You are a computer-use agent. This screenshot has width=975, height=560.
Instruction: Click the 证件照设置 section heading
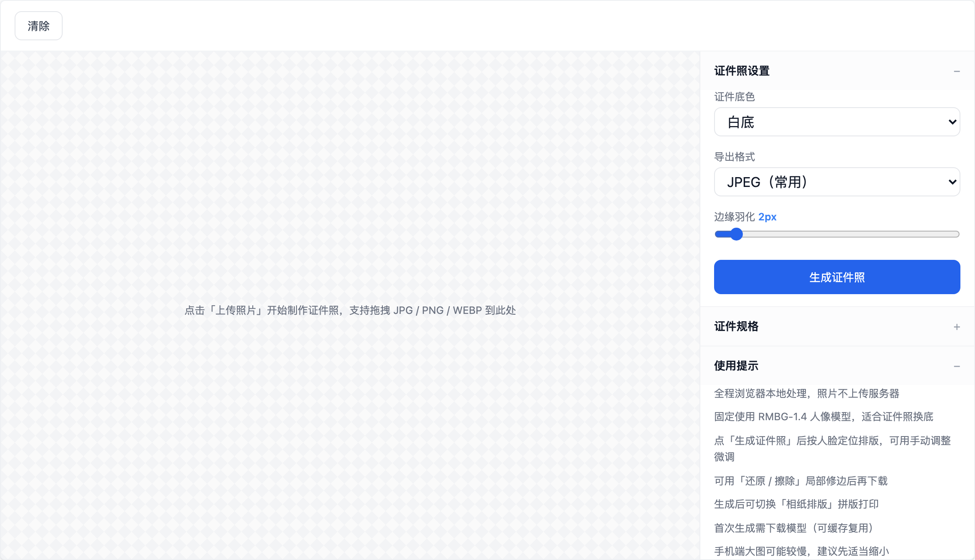click(x=742, y=71)
